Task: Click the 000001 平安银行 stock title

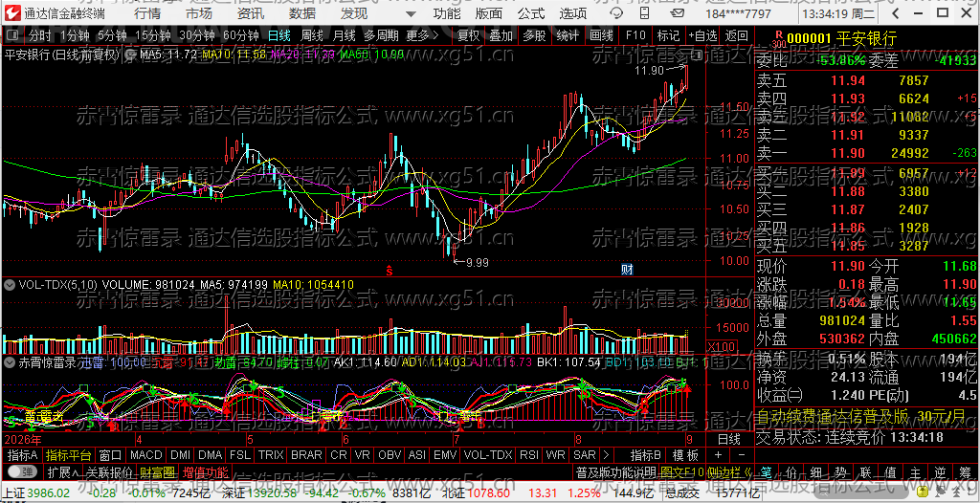Action: coord(842,39)
